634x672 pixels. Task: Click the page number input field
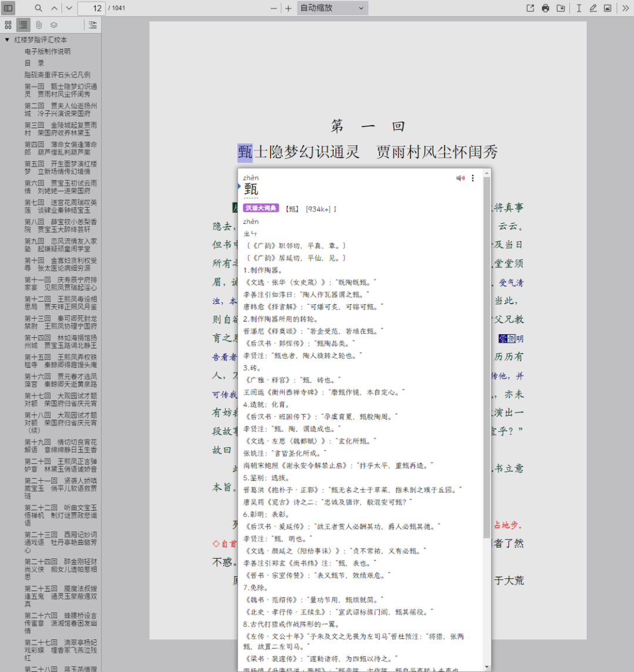pyautogui.click(x=91, y=8)
